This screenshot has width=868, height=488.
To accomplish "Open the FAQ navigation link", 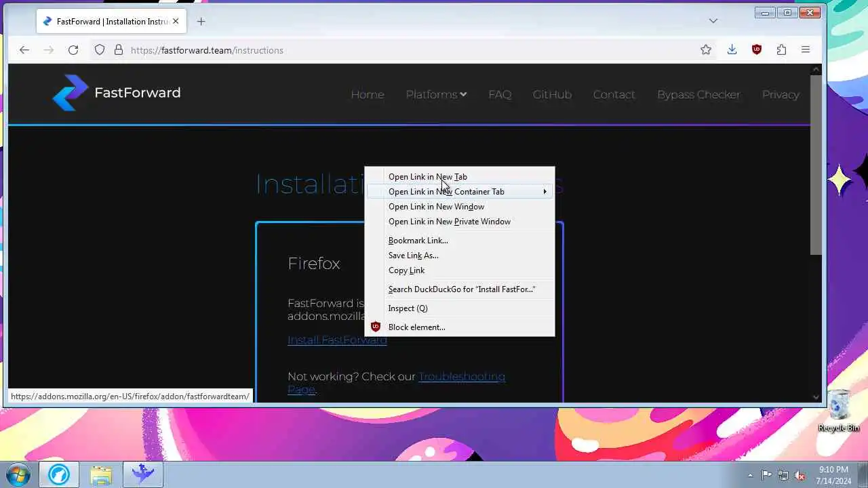I will coord(500,94).
